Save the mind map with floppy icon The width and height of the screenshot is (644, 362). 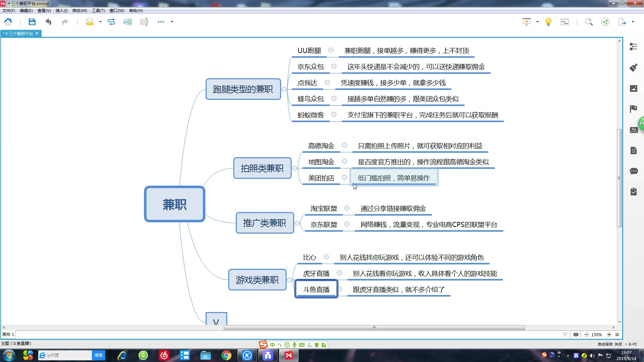tap(32, 22)
